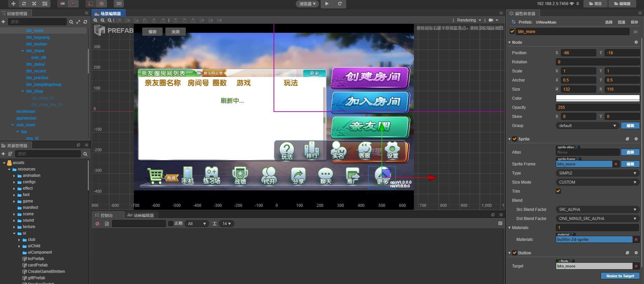Click the save button in prefab scene view
This screenshot has width=644, height=284.
click(152, 32)
